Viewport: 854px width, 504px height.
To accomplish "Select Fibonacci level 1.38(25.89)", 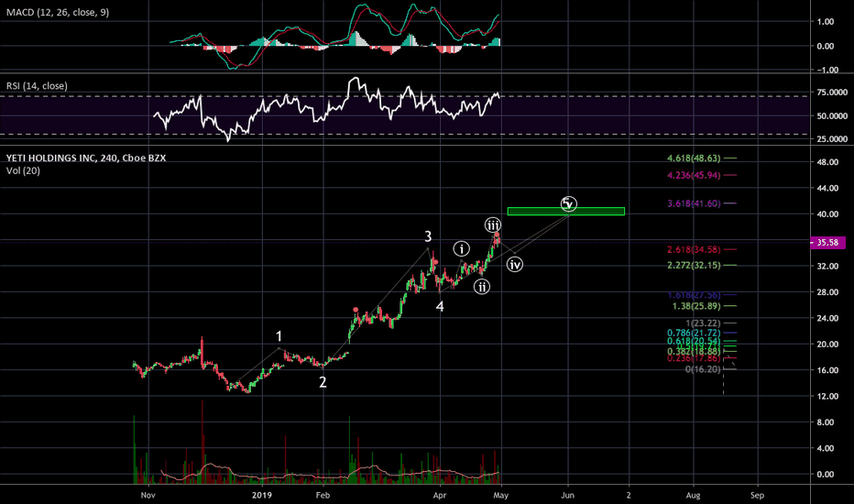I will [x=696, y=306].
